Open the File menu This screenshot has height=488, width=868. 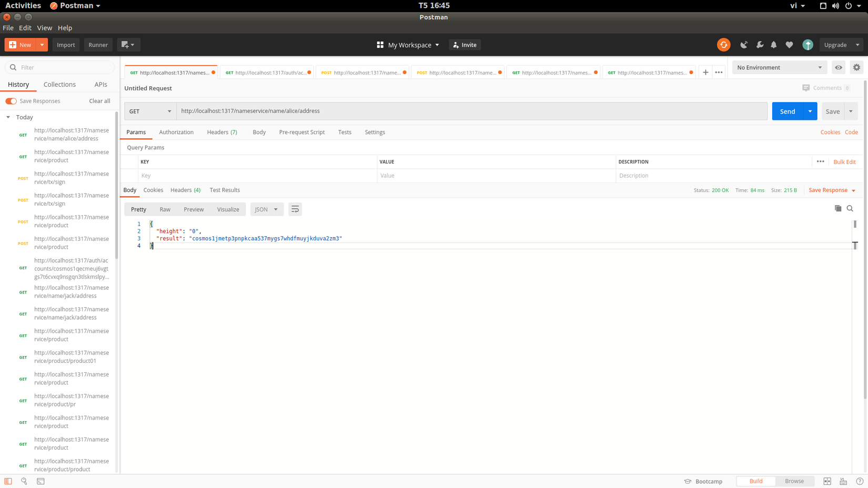pyautogui.click(x=8, y=28)
